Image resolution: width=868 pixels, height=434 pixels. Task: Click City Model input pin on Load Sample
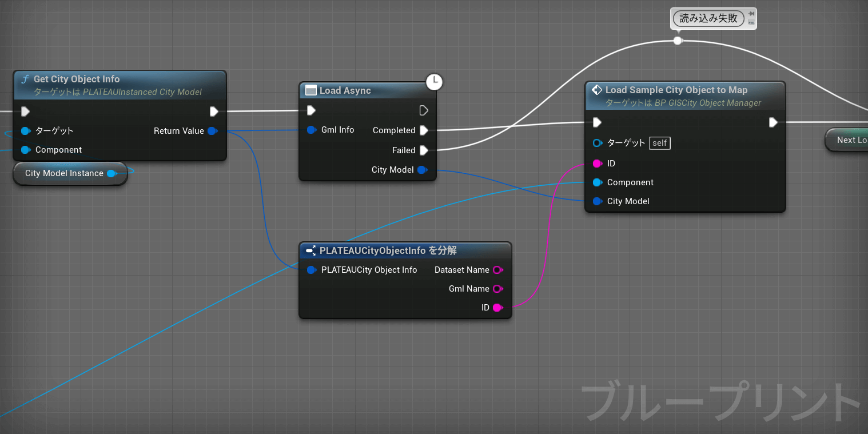pos(598,201)
